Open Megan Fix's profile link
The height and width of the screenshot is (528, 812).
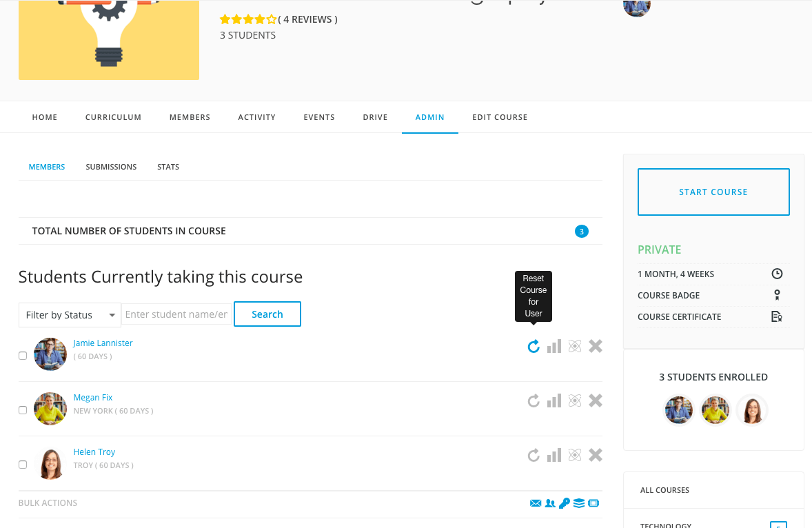click(93, 398)
